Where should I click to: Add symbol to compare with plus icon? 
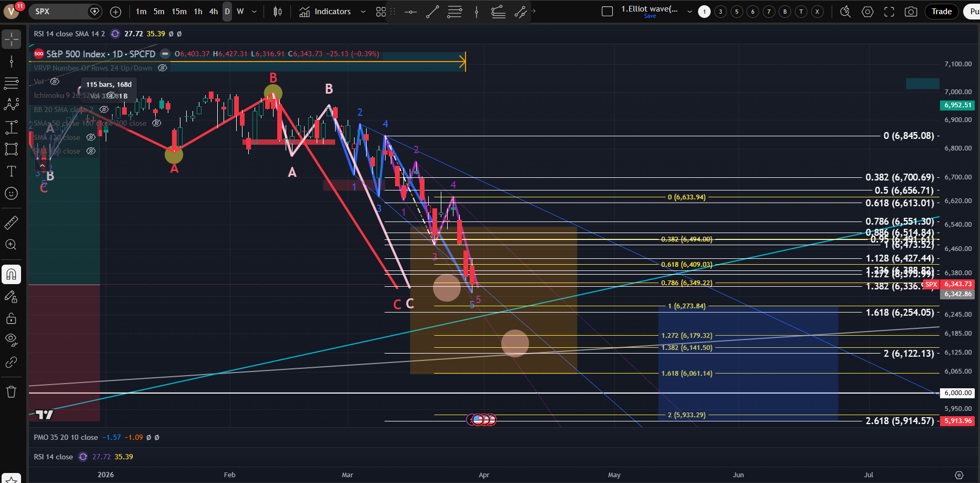point(116,12)
